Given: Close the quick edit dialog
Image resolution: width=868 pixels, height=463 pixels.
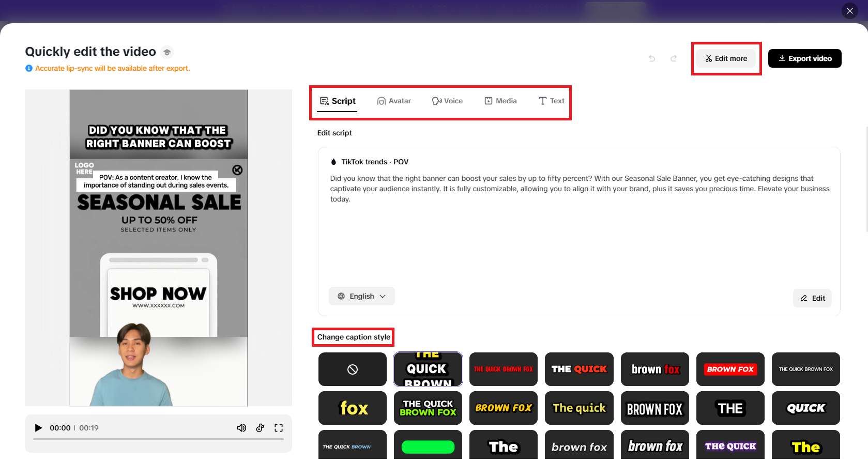Looking at the screenshot, I should [850, 11].
